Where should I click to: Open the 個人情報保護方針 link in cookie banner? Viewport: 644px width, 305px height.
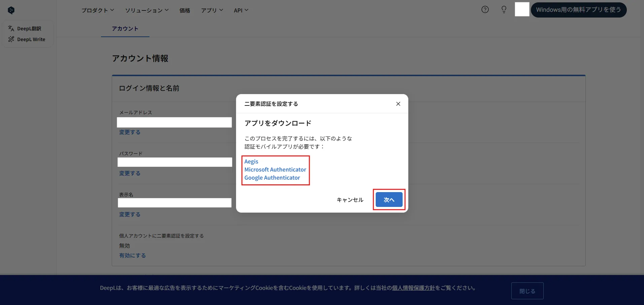coord(413,288)
